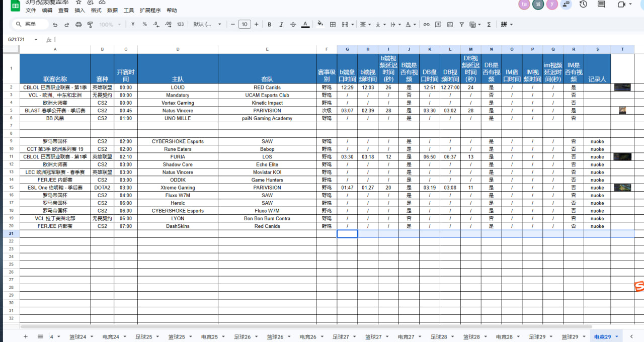Screen dimensions: 644x342
Task: Click the sheet tabs scroll-left arrow
Action: pyautogui.click(x=631, y=336)
